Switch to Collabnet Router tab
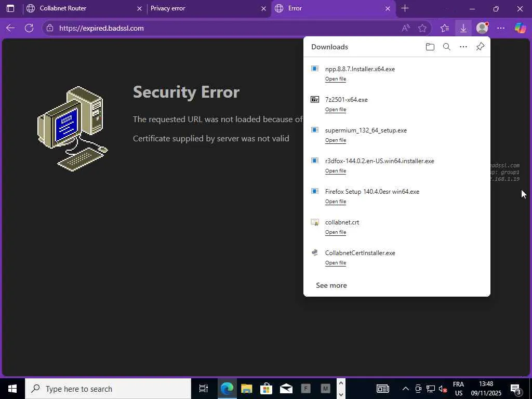Screen dimensions: 532x399 tap(84, 8)
